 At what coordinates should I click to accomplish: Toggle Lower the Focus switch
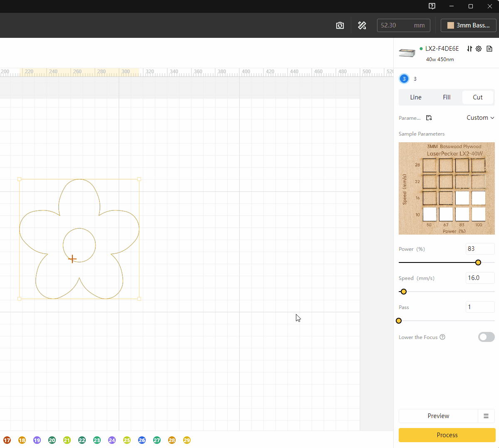pyautogui.click(x=486, y=337)
